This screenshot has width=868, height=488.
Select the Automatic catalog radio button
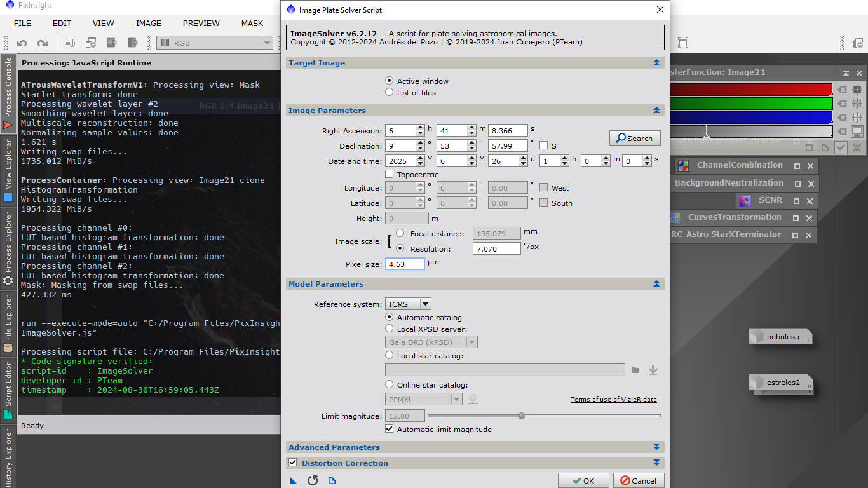390,317
